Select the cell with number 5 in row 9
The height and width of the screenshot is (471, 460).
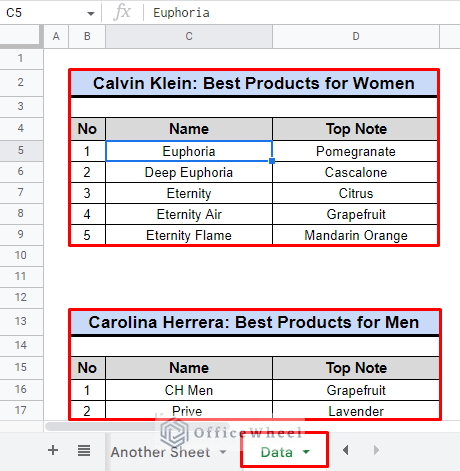point(88,235)
